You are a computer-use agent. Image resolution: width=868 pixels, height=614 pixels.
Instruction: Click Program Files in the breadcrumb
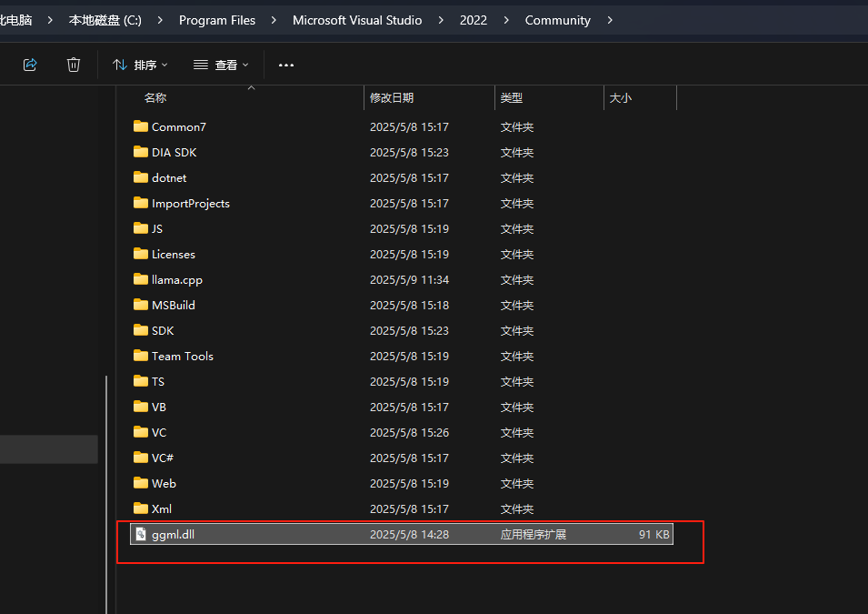[217, 20]
